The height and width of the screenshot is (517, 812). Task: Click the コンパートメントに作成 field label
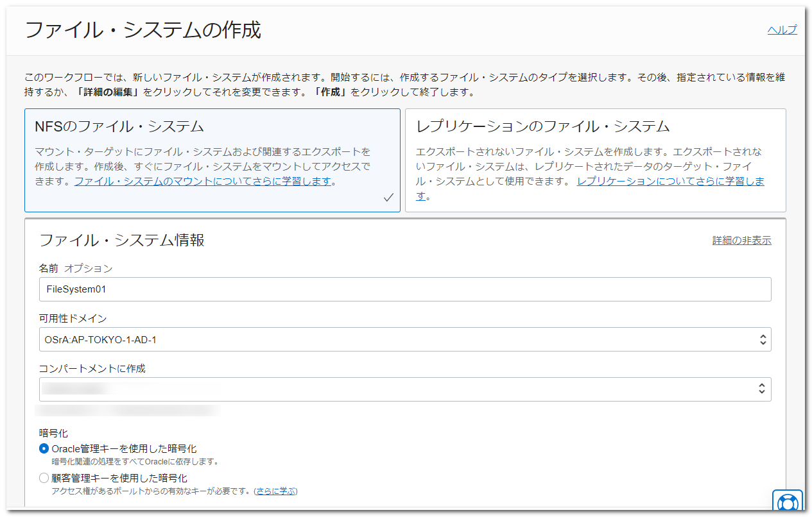(92, 369)
